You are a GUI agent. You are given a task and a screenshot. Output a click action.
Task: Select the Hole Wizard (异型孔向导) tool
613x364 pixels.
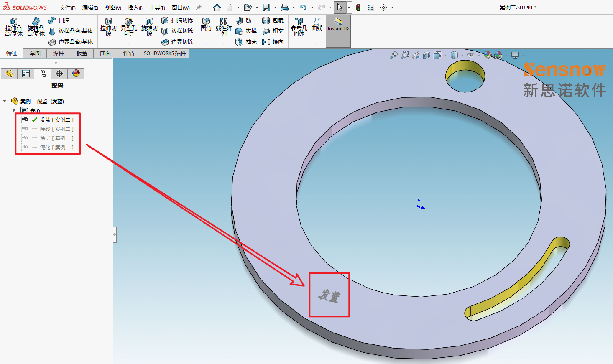[x=129, y=27]
